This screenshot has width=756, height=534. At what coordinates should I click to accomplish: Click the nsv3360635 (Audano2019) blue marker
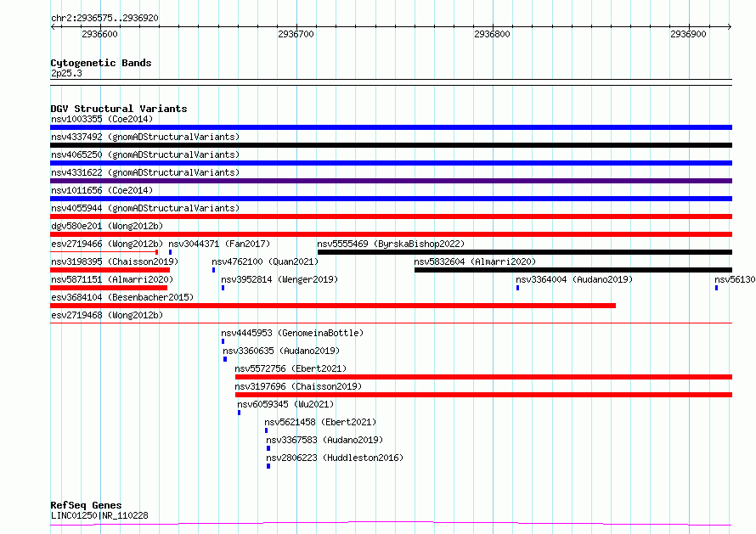pyautogui.click(x=225, y=359)
